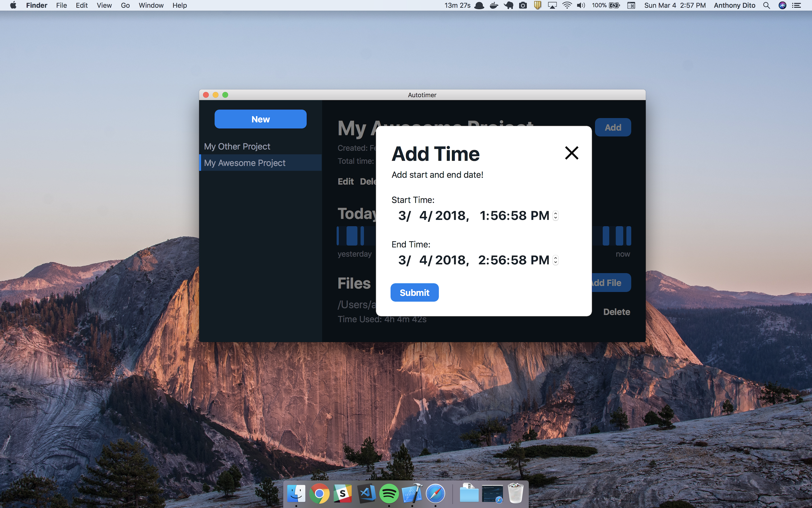Open Notification Center

pos(796,5)
